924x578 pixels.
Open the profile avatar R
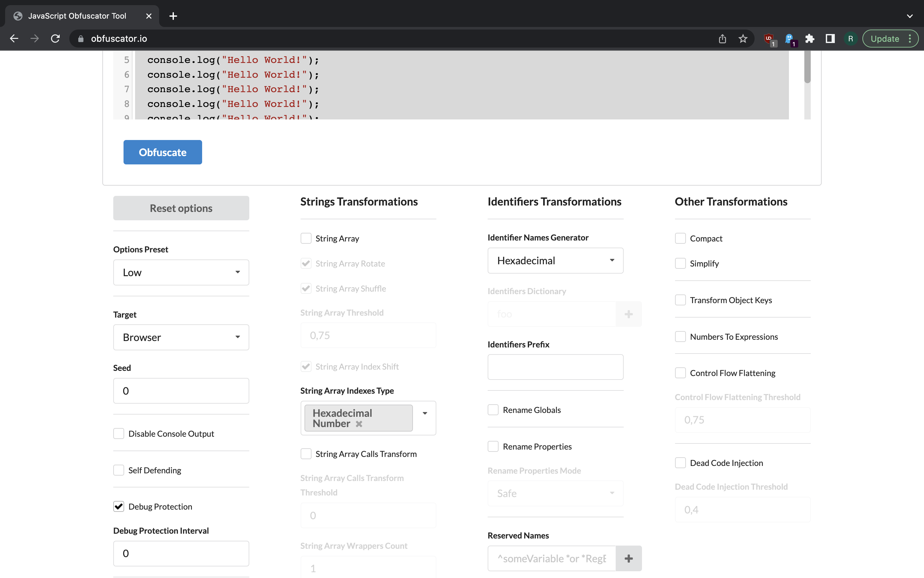coord(850,39)
